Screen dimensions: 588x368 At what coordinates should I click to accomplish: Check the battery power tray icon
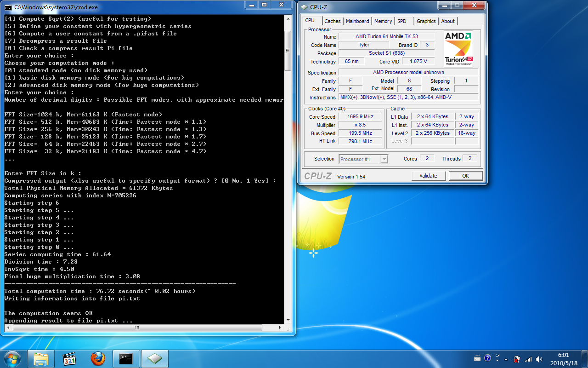[x=517, y=359]
